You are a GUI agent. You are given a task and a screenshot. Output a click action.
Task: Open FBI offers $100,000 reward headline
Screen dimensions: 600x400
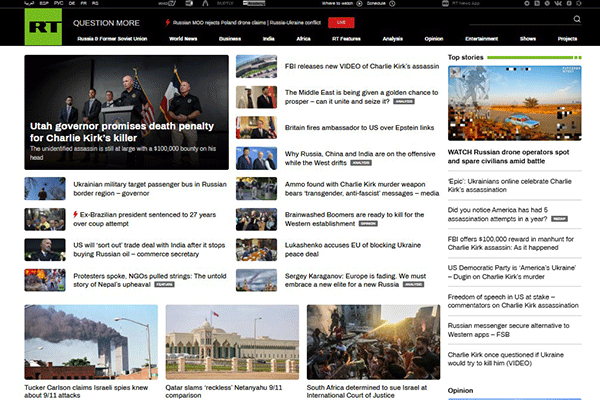(x=511, y=243)
